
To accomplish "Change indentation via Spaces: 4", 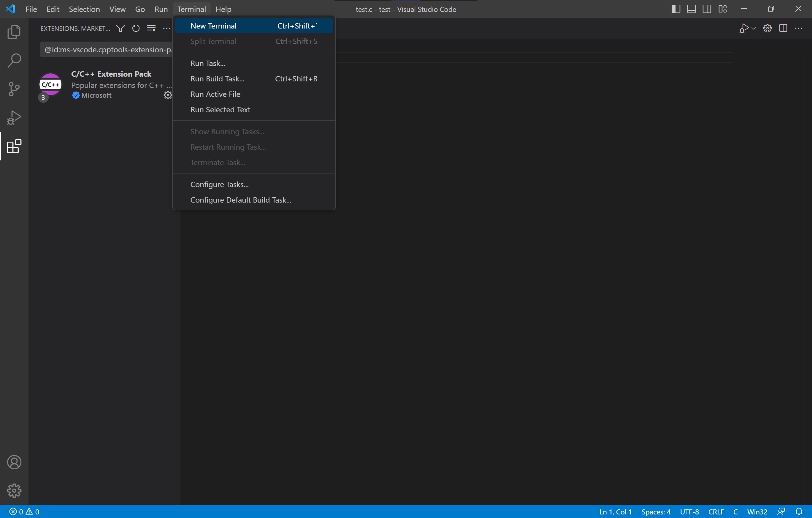I will point(656,511).
